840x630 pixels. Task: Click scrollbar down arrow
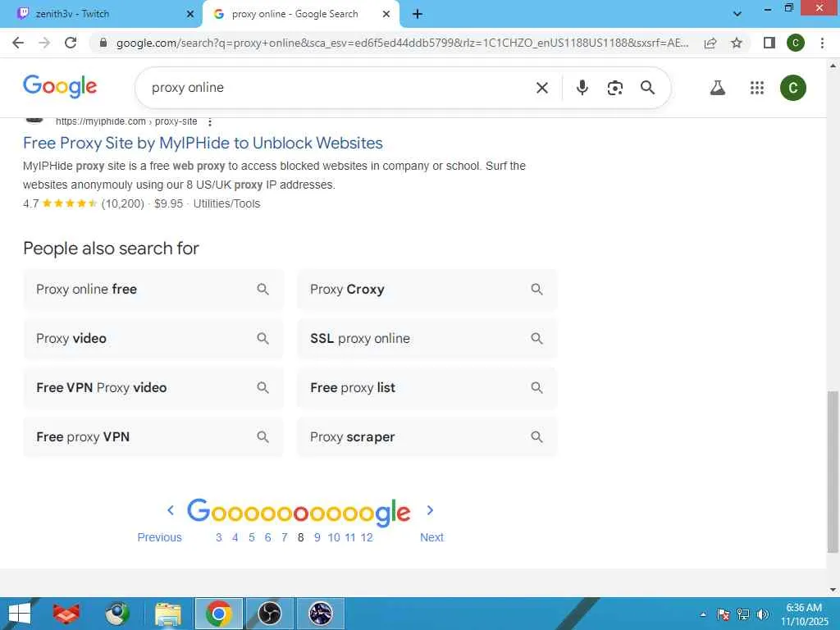click(x=833, y=590)
